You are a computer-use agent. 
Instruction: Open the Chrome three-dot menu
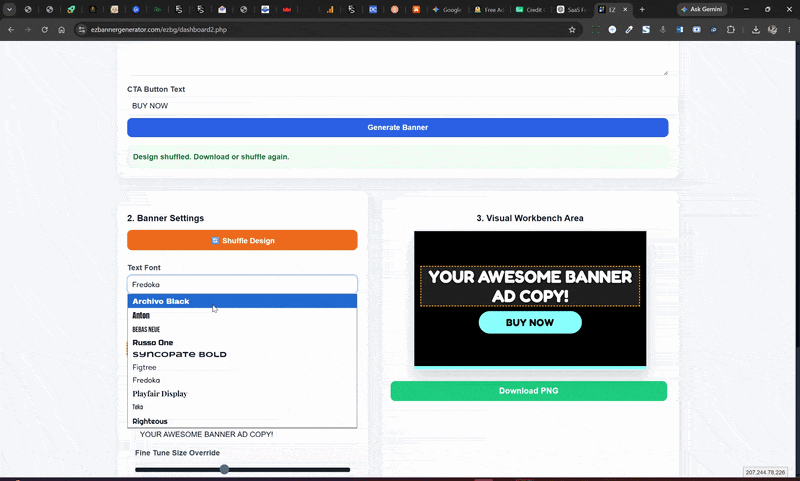point(789,30)
